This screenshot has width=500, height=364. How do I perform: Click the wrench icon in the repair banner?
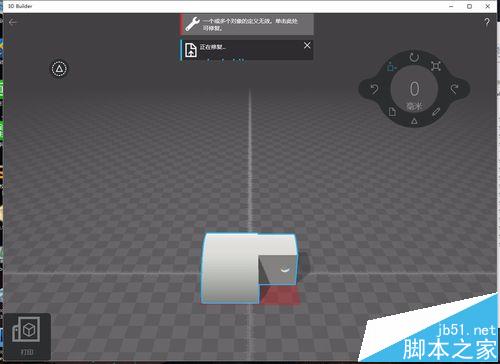click(x=192, y=24)
